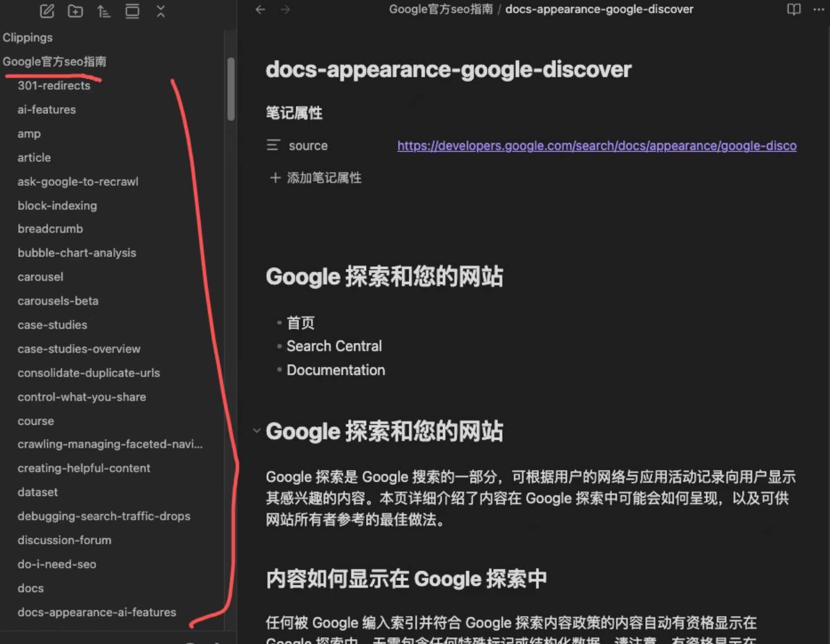Screen dimensions: 830x644
Task: Open the dataset note
Action: (38, 492)
